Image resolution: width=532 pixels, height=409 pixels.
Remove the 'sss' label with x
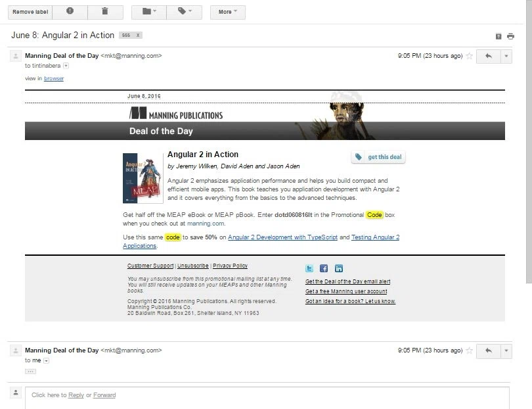pos(138,35)
